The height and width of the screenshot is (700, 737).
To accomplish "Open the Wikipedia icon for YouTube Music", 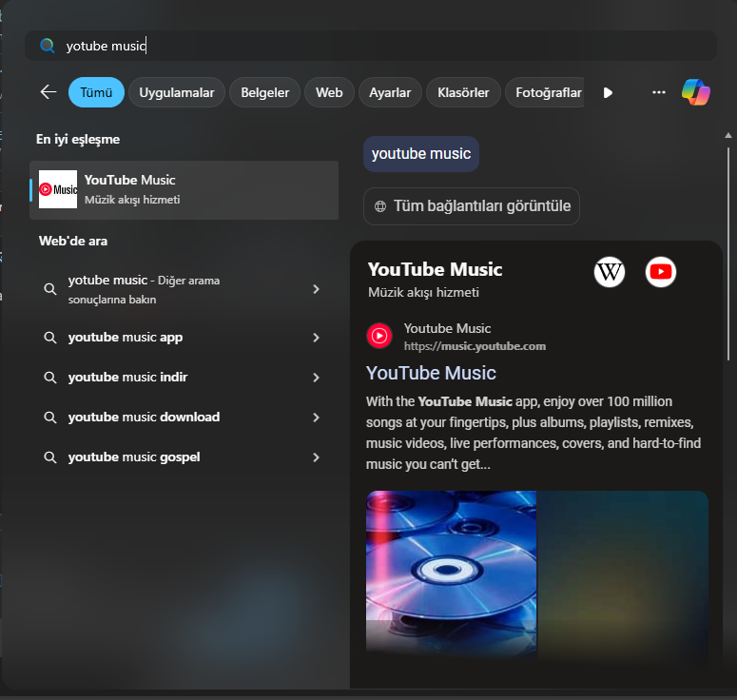I will coord(610,272).
